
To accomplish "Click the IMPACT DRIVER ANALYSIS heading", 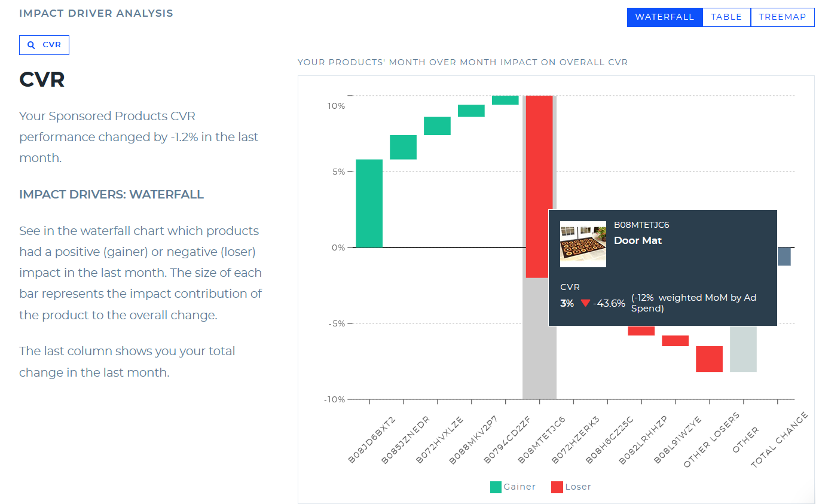I will pos(96,13).
